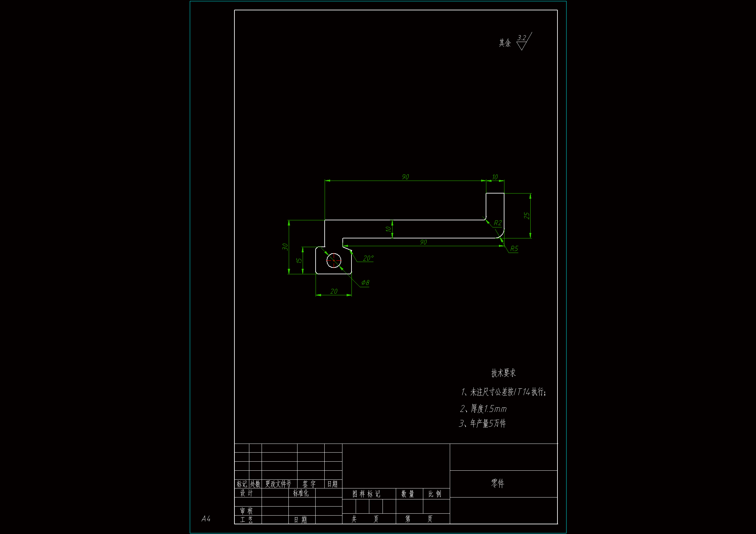Select the 更改文件号 header cell
Image resolution: width=756 pixels, height=534 pixels.
point(278,484)
